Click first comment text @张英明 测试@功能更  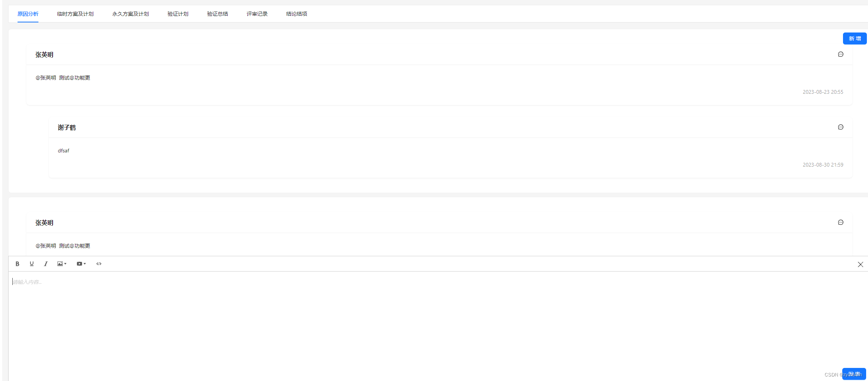coord(63,78)
